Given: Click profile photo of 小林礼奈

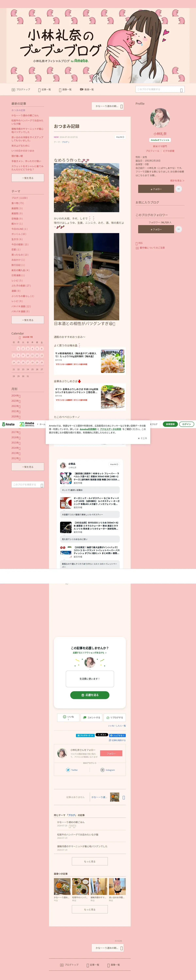Looking at the screenshot, I should tap(160, 118).
